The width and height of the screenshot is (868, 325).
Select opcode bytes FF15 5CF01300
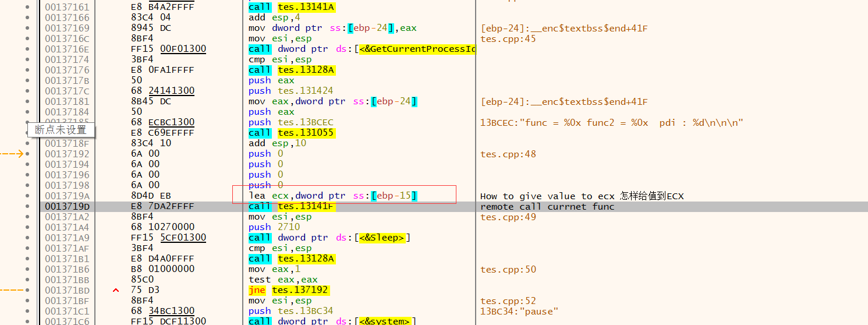168,238
